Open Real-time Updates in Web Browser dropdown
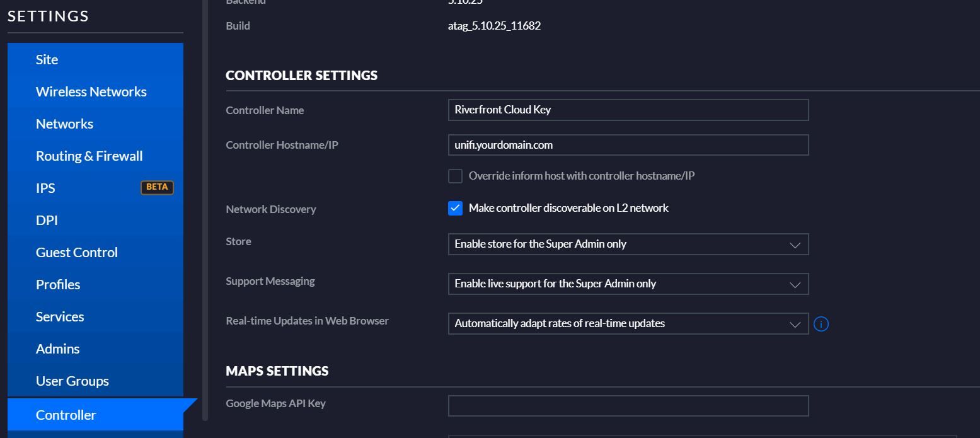 628,324
